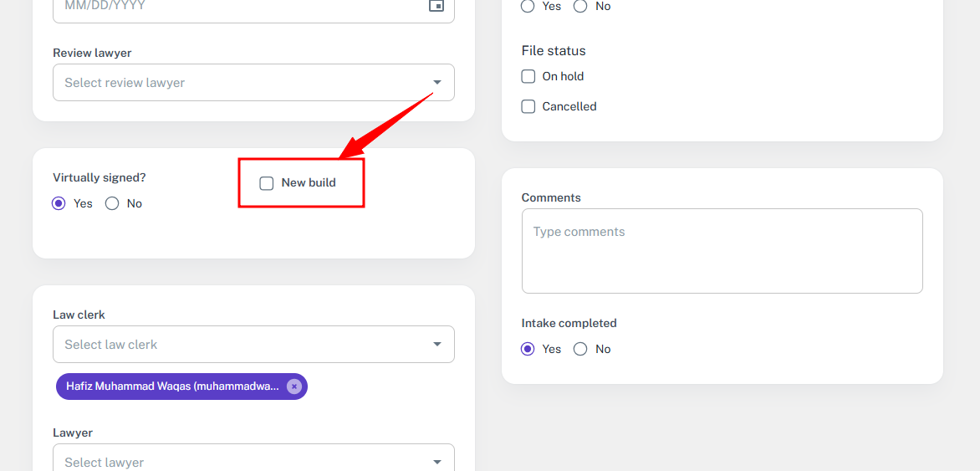Image resolution: width=980 pixels, height=471 pixels.
Task: Tick the New build checkbox
Action: [267, 183]
